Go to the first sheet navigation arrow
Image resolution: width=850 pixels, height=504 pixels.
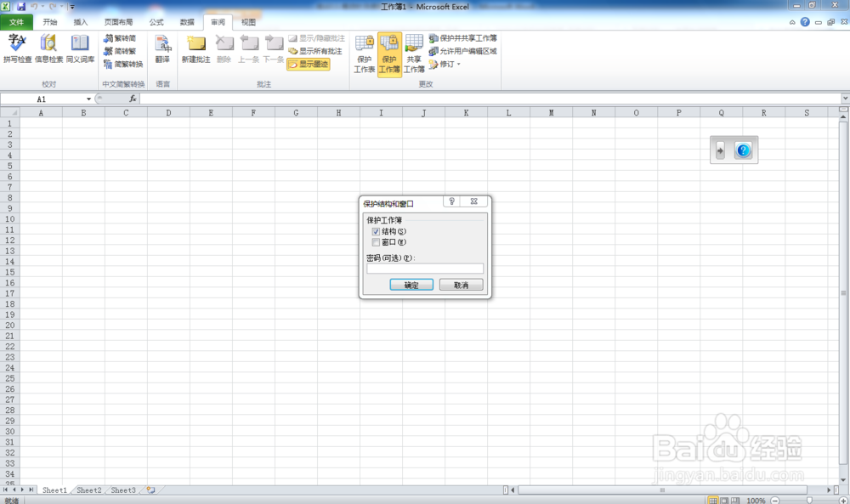pyautogui.click(x=5, y=490)
